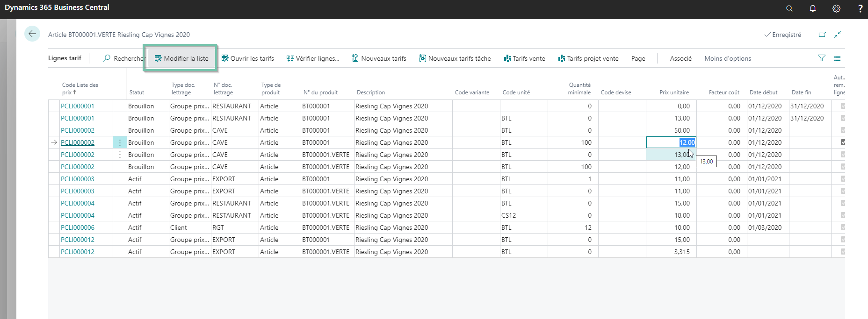Image resolution: width=868 pixels, height=319 pixels.
Task: Open the help question mark
Action: [x=860, y=8]
